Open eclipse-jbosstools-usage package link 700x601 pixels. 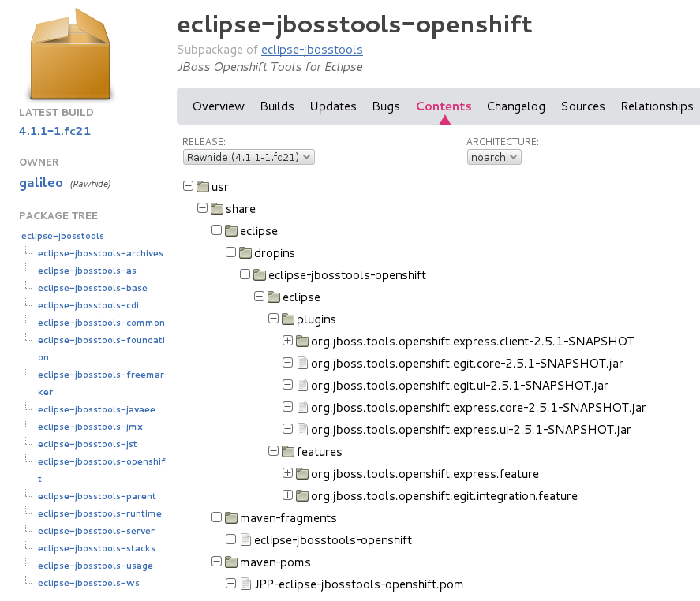(95, 566)
